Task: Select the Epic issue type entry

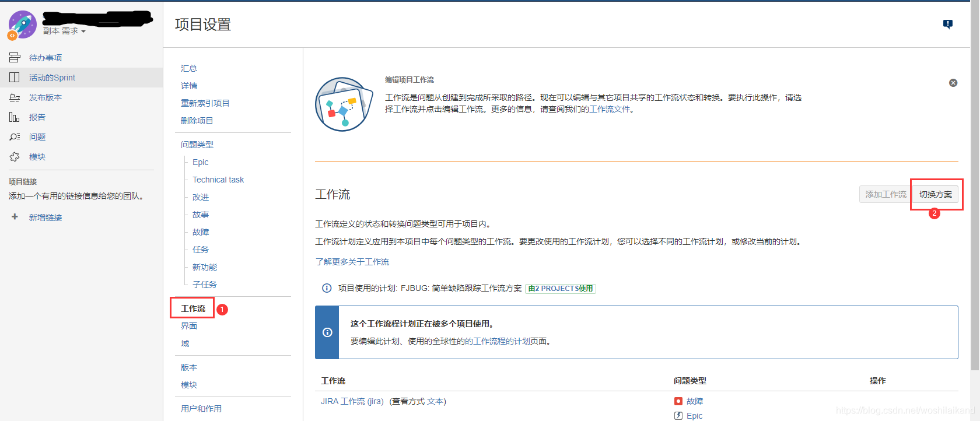Action: 201,162
